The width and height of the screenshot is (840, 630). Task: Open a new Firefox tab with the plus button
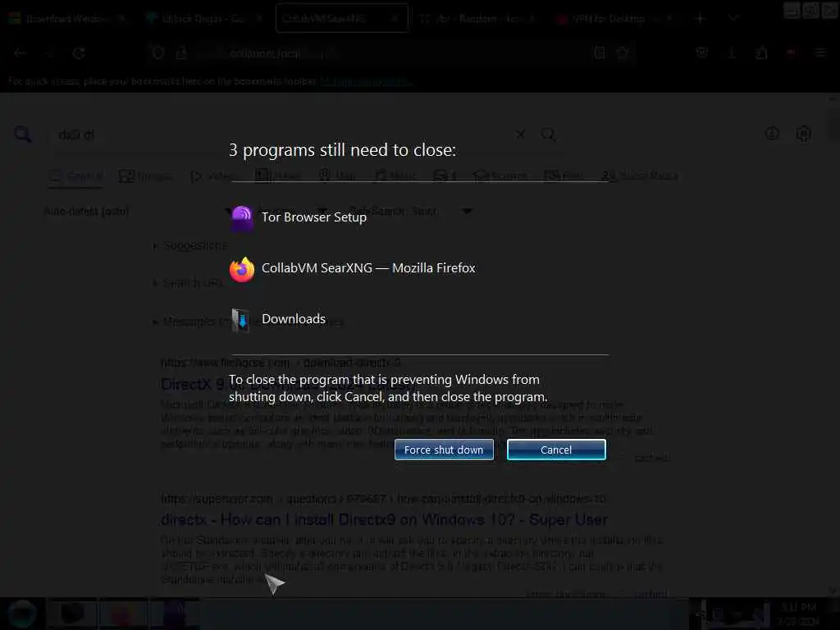coord(701,18)
